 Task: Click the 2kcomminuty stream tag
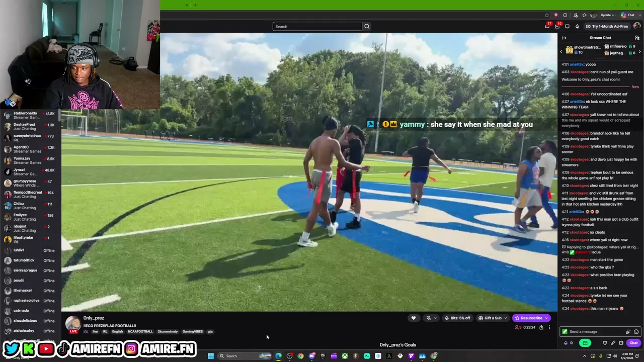pos(168,332)
